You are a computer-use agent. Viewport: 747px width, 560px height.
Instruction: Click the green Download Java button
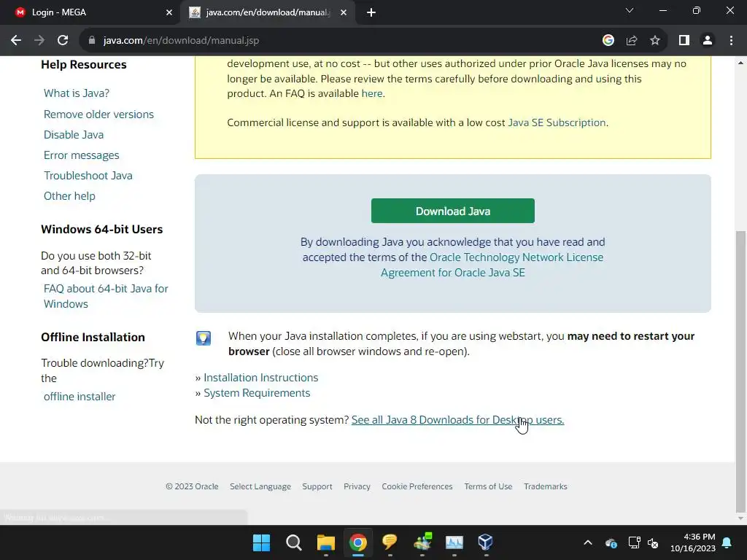click(452, 211)
